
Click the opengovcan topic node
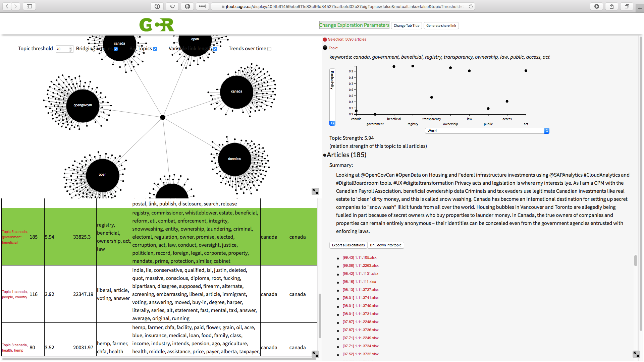pos(83,105)
